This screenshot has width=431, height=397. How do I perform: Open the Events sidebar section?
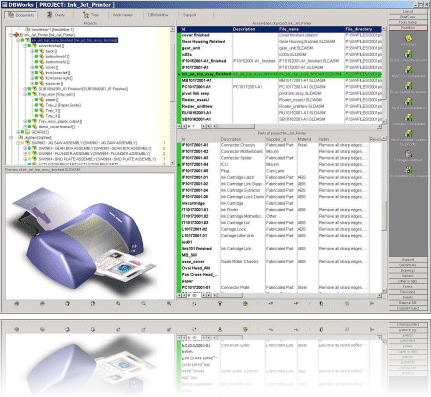(408, 297)
